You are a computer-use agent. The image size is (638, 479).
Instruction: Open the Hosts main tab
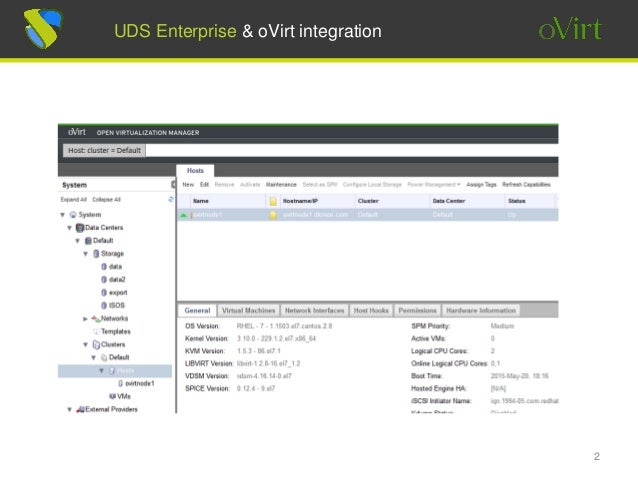(195, 171)
